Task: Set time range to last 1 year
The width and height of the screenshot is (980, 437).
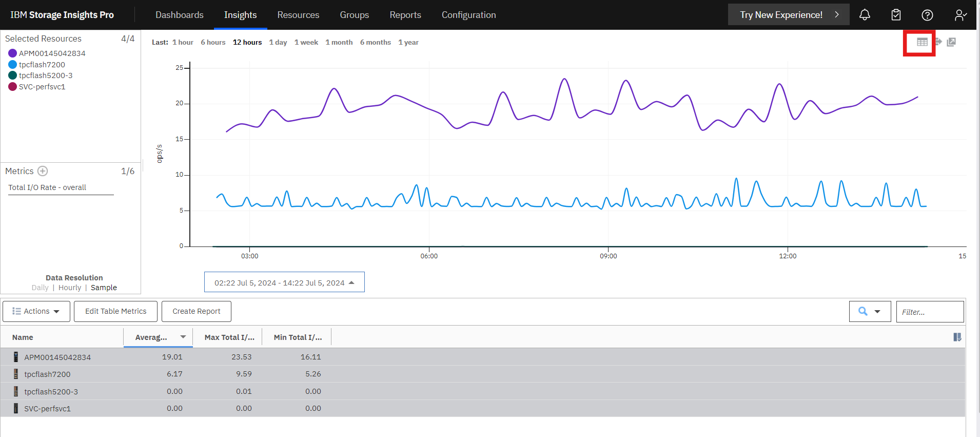Action: click(x=408, y=42)
